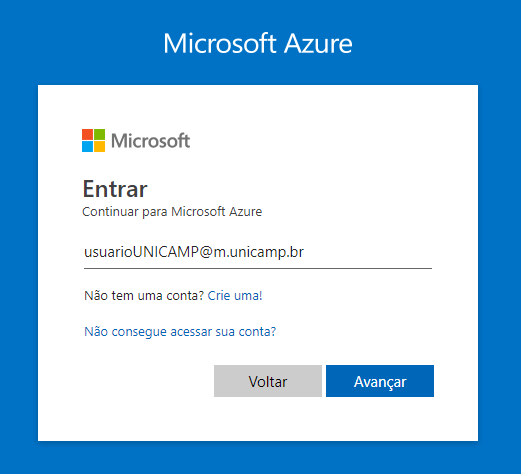Viewport: 521px width, 474px height.
Task: Click the gray Microsoft wordmark beside the logo
Action: 150,141
